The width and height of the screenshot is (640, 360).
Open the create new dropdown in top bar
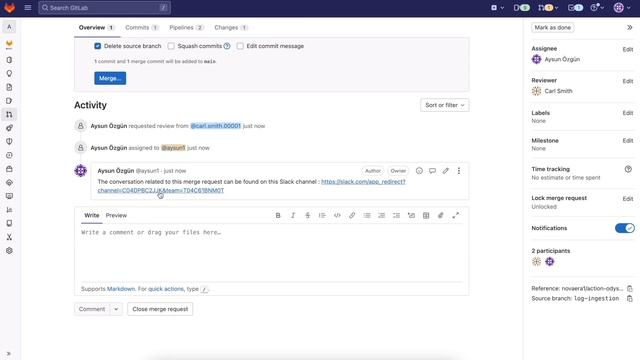[x=498, y=7]
